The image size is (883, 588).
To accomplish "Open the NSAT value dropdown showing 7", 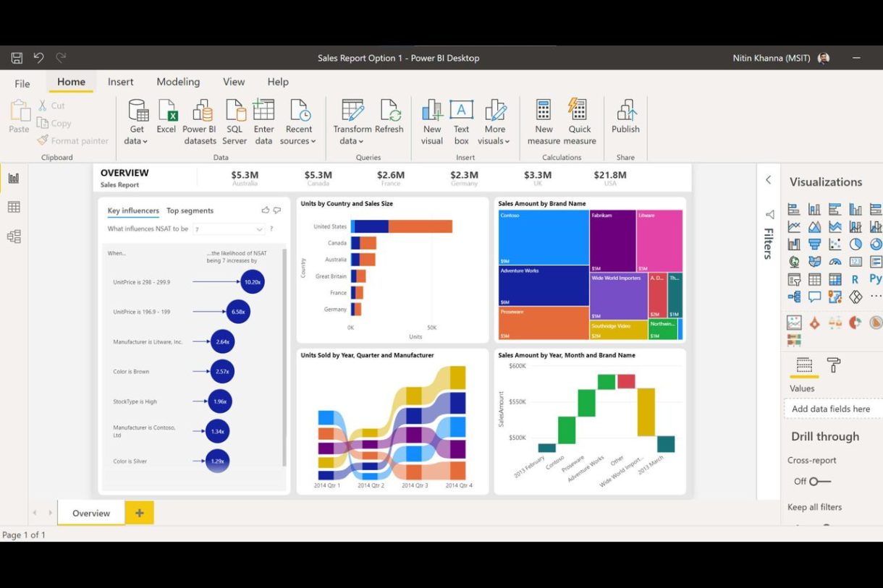I will (229, 229).
